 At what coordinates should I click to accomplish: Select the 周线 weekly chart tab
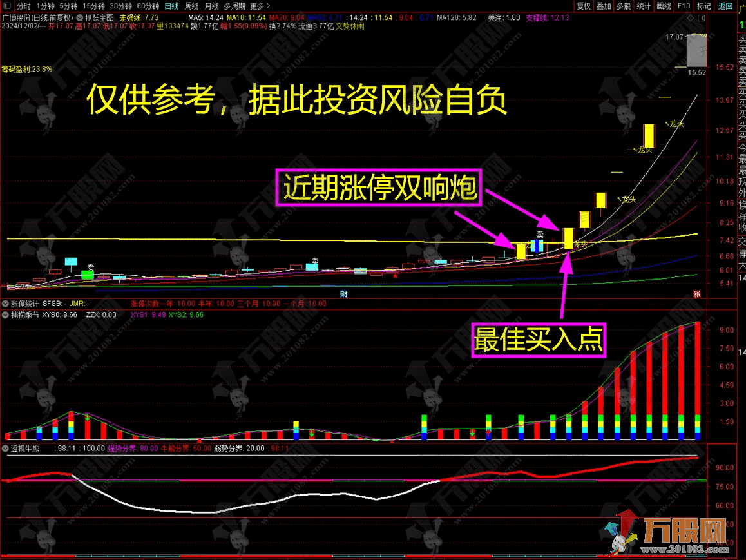(191, 6)
